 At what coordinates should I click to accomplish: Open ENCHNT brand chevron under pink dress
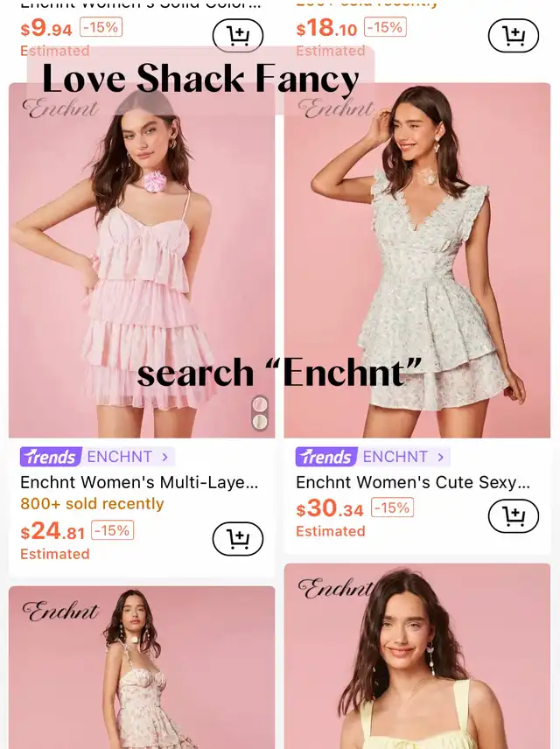164,457
